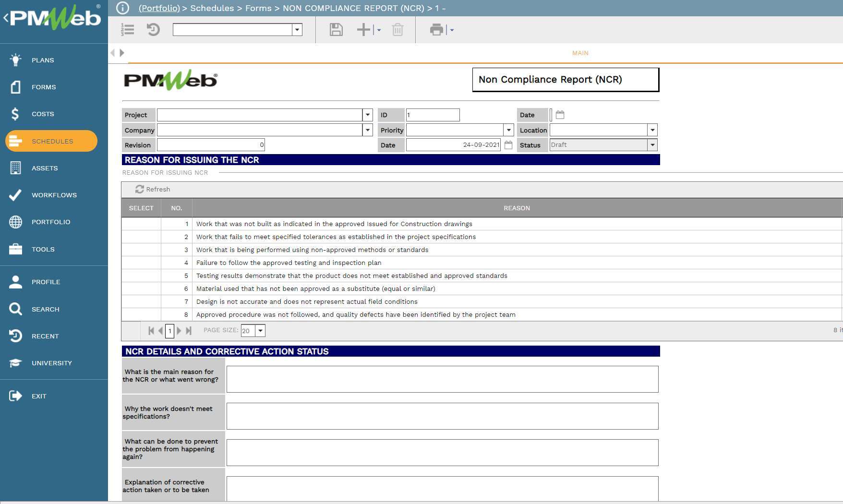
Task: Open the toolbar combo box dropdown
Action: tap(297, 30)
